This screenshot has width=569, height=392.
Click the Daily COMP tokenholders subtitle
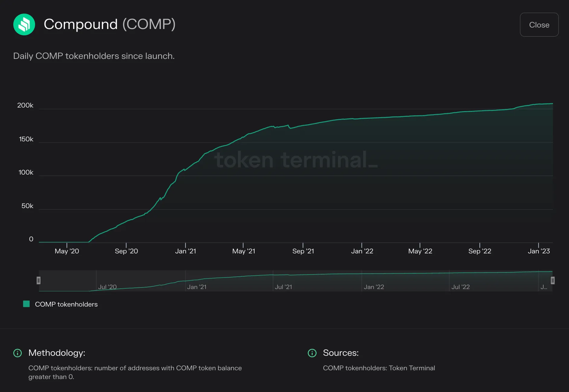(94, 56)
